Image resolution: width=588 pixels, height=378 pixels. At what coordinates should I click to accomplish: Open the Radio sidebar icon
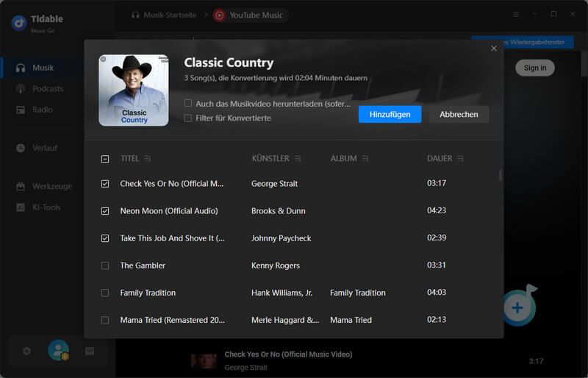click(21, 110)
